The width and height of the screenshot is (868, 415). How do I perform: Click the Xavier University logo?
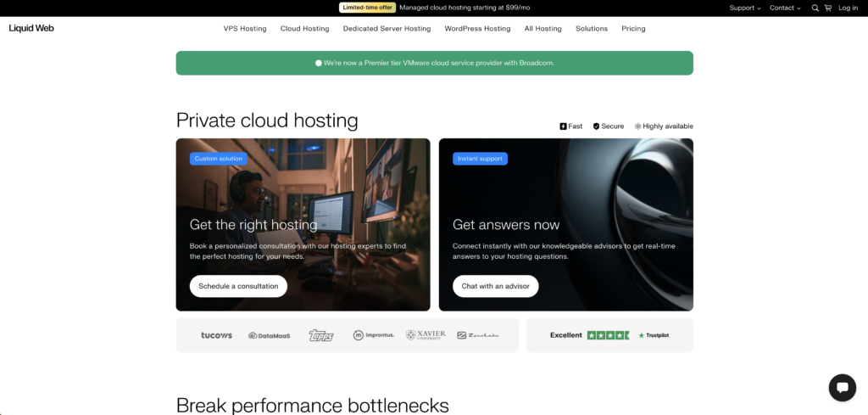click(426, 335)
